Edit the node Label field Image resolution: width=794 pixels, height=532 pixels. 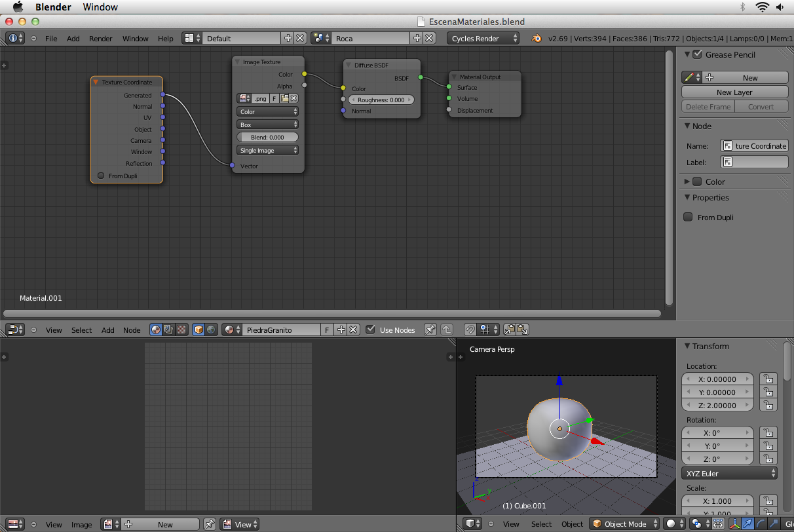pos(755,162)
